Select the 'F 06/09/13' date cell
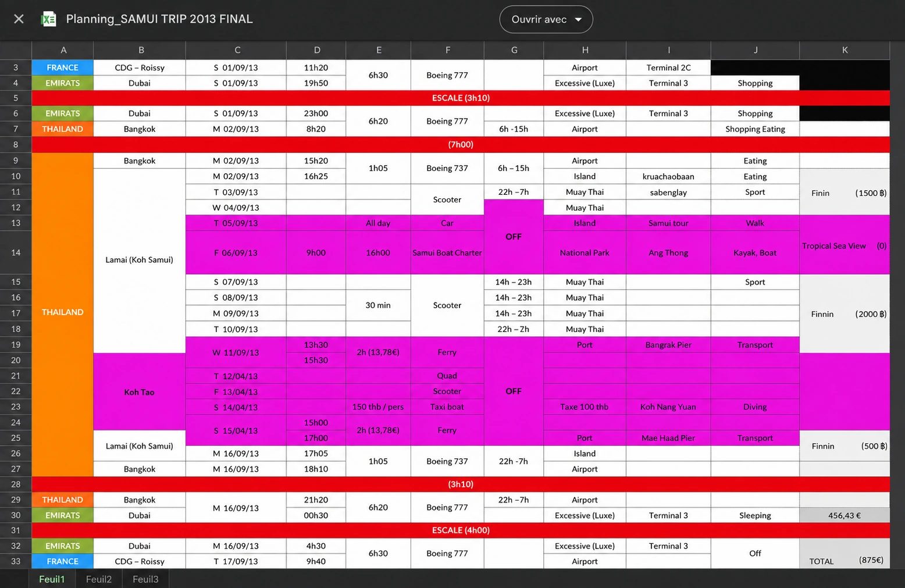Image resolution: width=905 pixels, height=588 pixels. coord(236,252)
